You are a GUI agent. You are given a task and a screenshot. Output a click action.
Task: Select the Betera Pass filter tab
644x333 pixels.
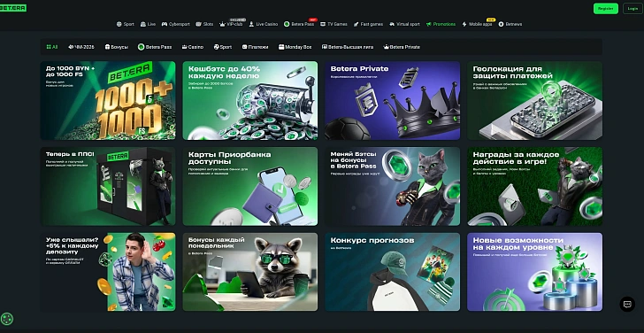coord(155,47)
